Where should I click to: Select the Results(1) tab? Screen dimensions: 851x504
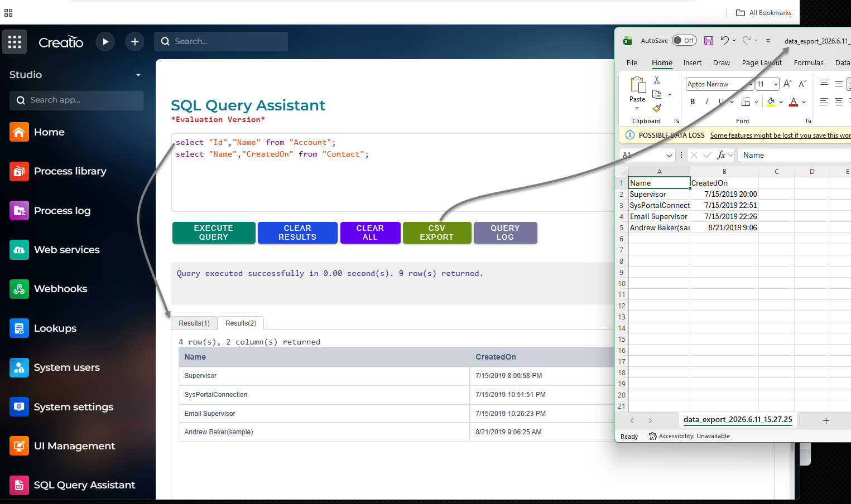pyautogui.click(x=194, y=323)
